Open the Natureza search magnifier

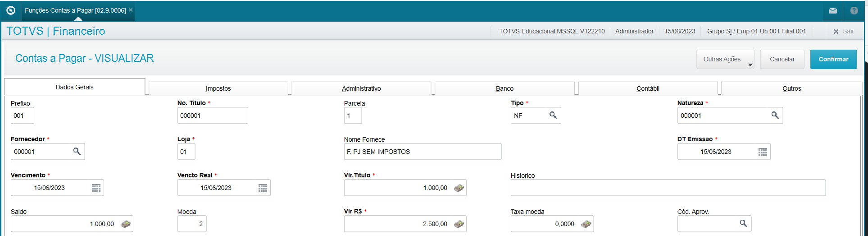pos(775,116)
